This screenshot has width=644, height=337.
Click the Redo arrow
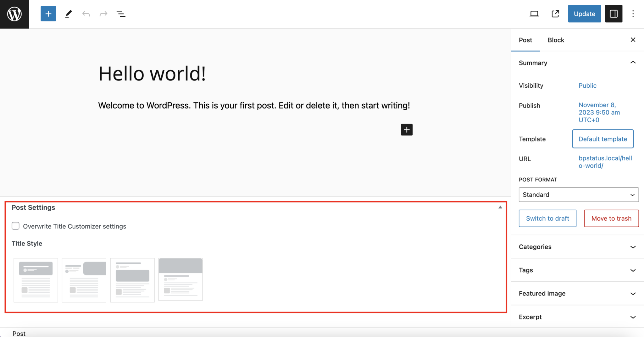[103, 14]
